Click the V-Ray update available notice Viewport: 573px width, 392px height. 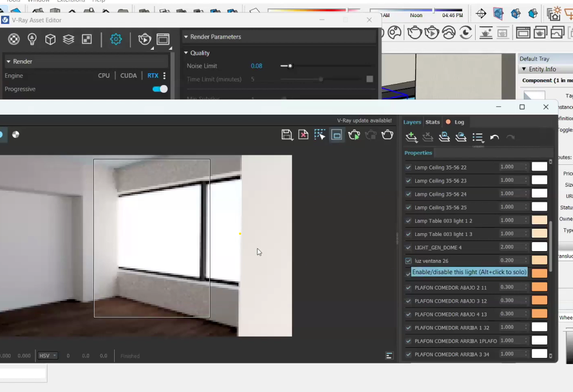point(364,121)
